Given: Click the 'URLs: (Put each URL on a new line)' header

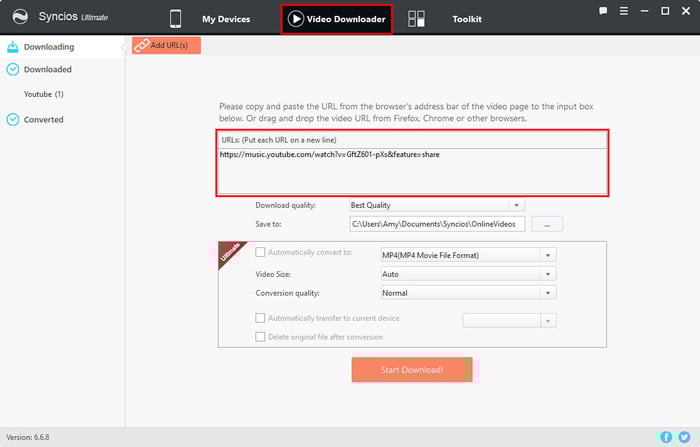Looking at the screenshot, I should click(279, 140).
